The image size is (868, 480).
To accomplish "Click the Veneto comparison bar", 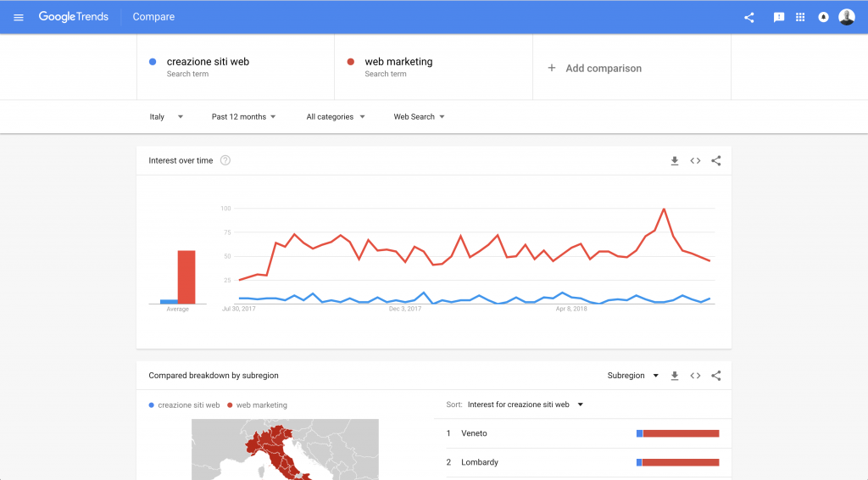I will 678,433.
